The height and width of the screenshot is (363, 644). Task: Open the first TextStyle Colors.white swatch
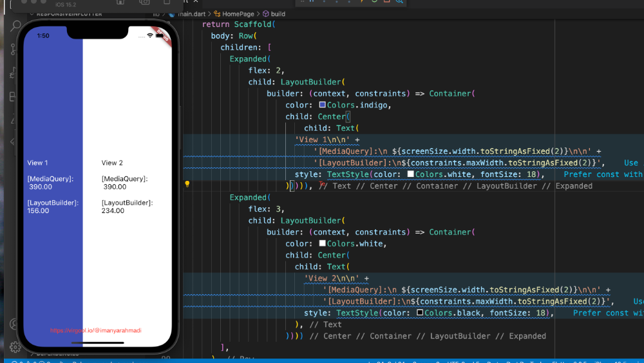pos(410,174)
